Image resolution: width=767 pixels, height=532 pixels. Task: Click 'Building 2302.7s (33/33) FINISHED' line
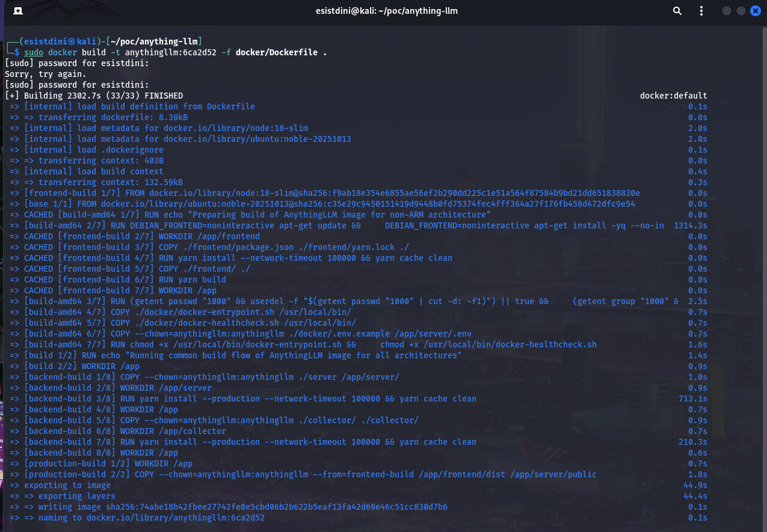(x=94, y=96)
